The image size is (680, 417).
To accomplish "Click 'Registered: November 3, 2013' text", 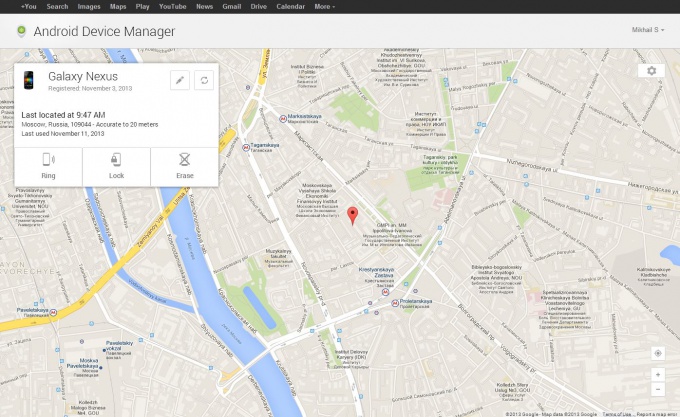I will coord(90,88).
